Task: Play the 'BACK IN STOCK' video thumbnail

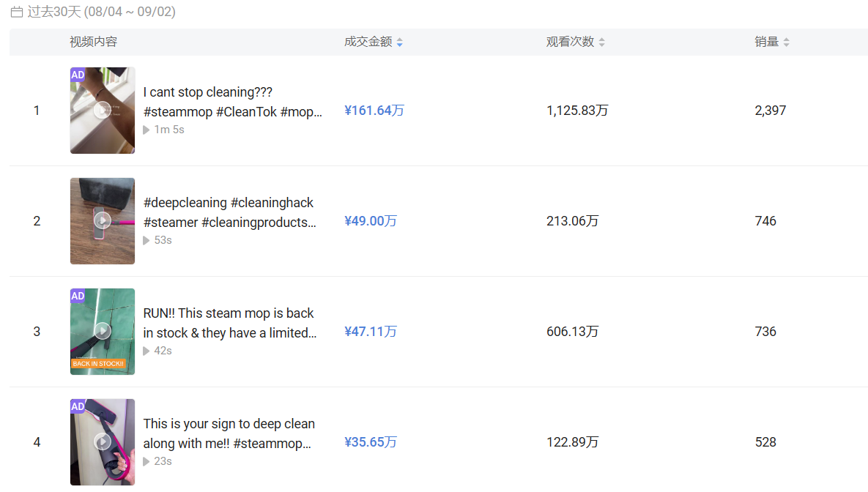Action: tap(103, 331)
